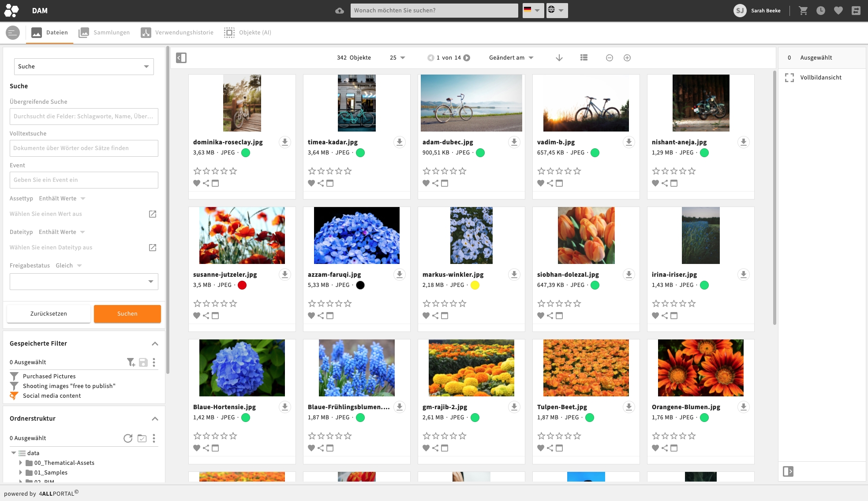
Task: Collapse the Gespeicherte Filter section
Action: click(155, 343)
